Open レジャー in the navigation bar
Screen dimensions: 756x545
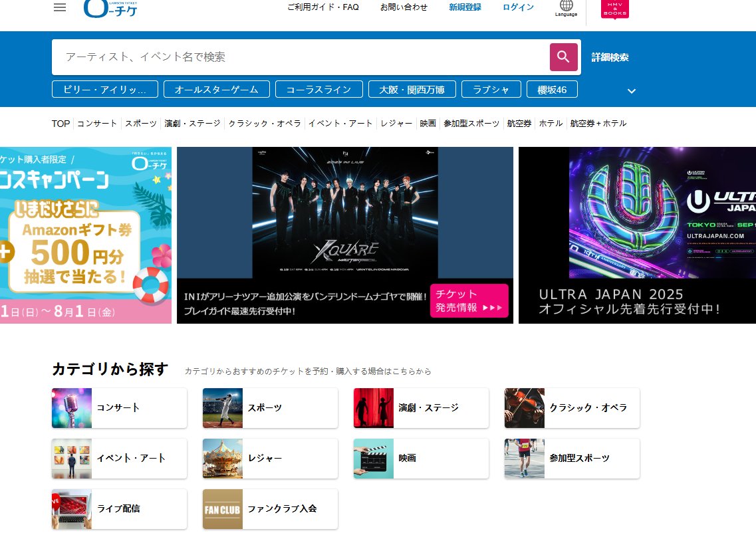click(x=396, y=124)
